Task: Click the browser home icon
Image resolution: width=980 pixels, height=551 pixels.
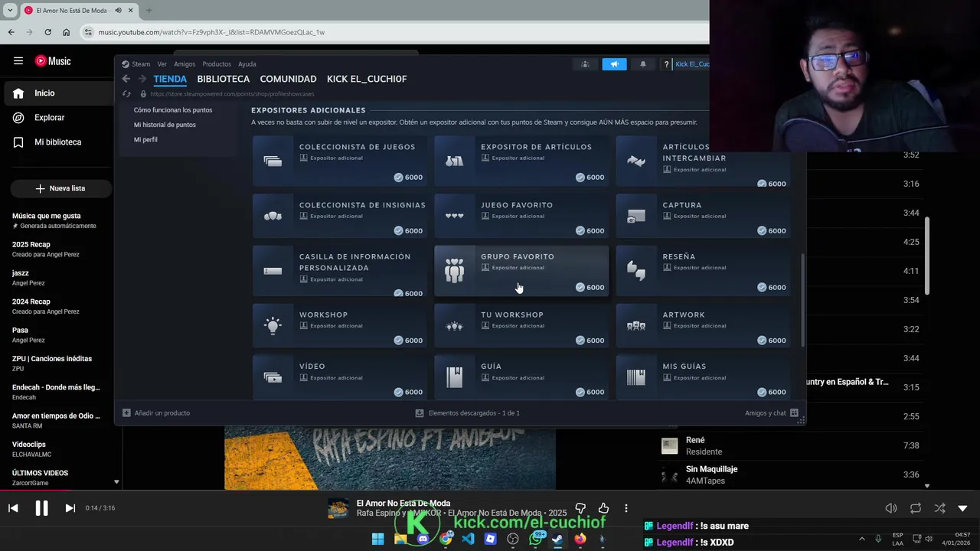Action: (x=67, y=32)
